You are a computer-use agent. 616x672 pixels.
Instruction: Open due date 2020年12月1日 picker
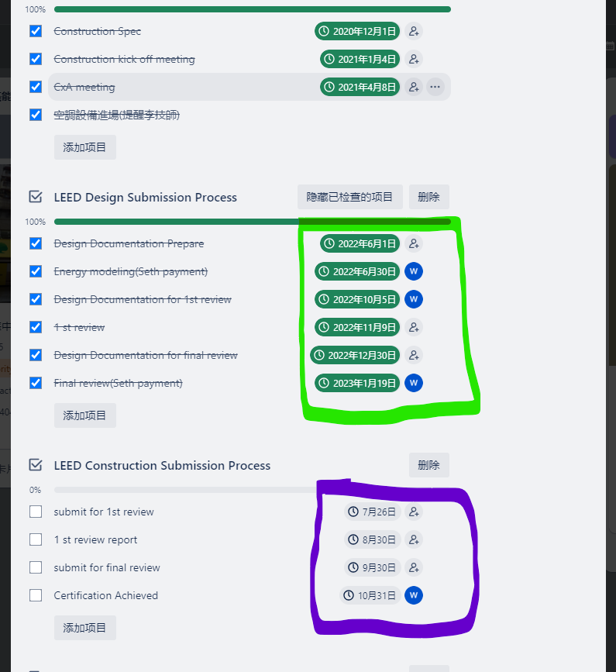[357, 31]
